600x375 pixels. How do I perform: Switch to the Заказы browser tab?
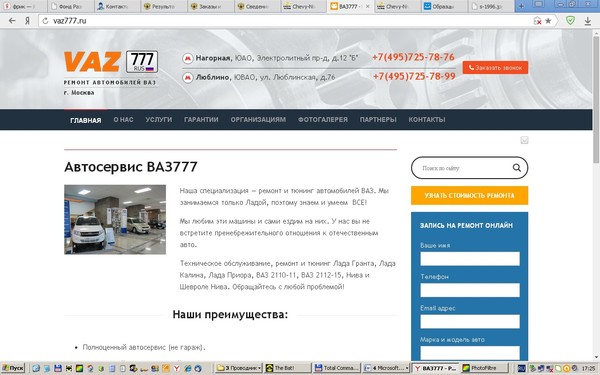tap(211, 6)
